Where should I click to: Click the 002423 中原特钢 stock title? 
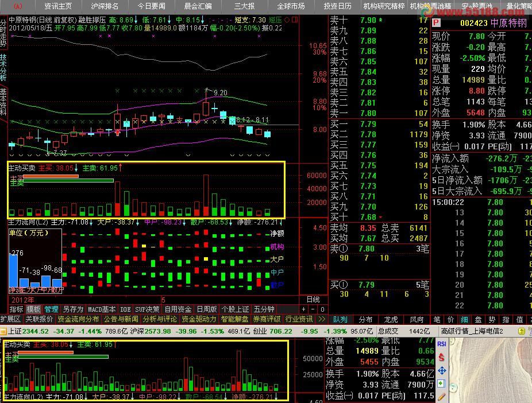coord(494,23)
